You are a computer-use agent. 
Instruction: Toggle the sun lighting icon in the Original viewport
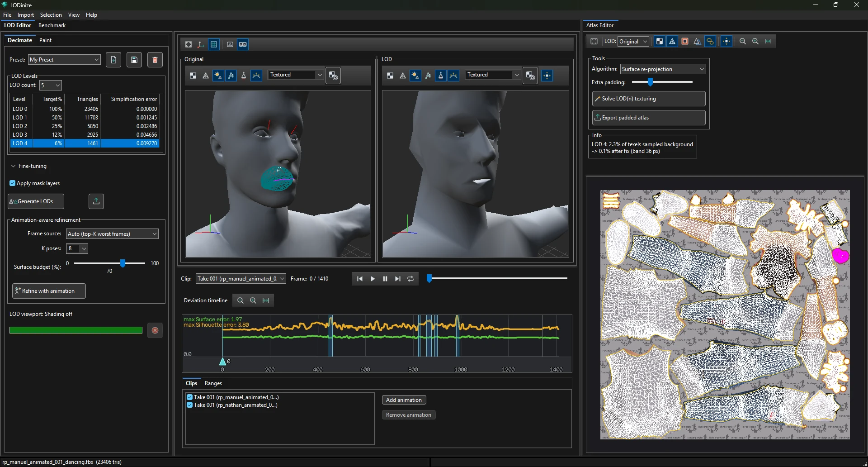pos(218,76)
